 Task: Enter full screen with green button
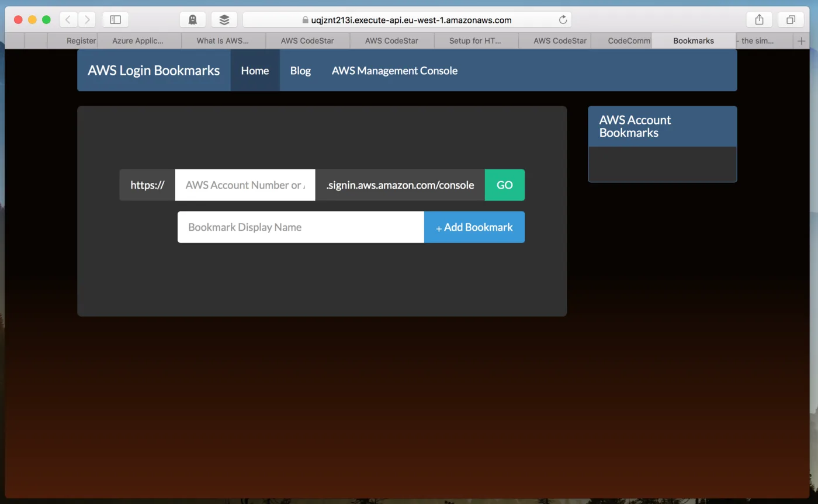46,20
